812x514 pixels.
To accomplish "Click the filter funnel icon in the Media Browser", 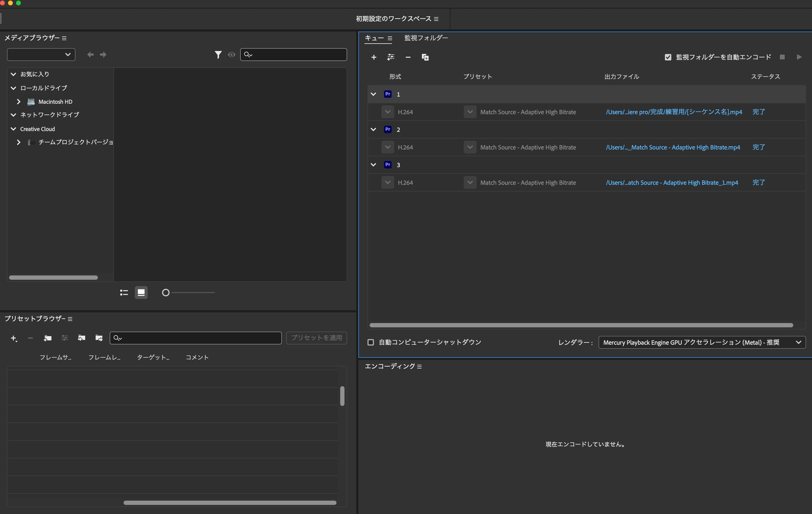I will [218, 55].
